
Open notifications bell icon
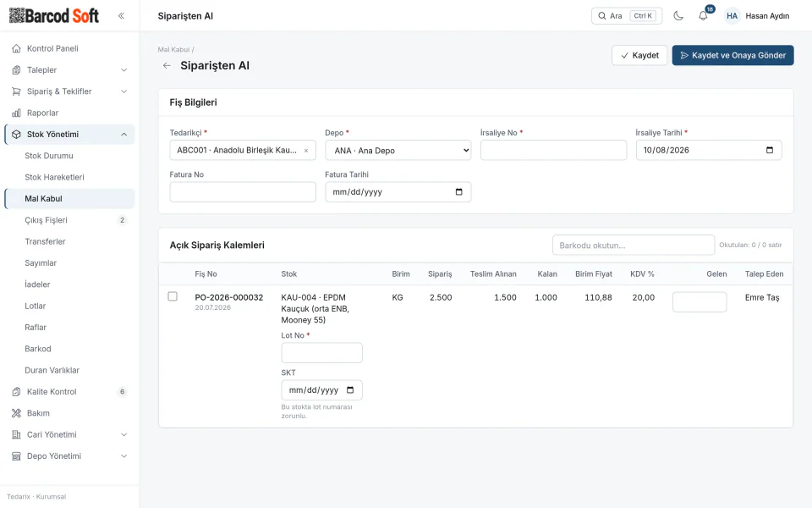coord(703,15)
